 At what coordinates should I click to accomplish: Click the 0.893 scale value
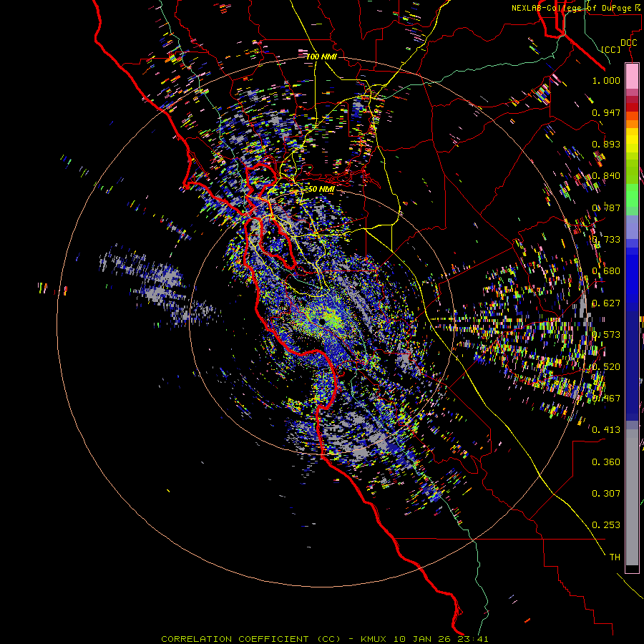pyautogui.click(x=606, y=144)
